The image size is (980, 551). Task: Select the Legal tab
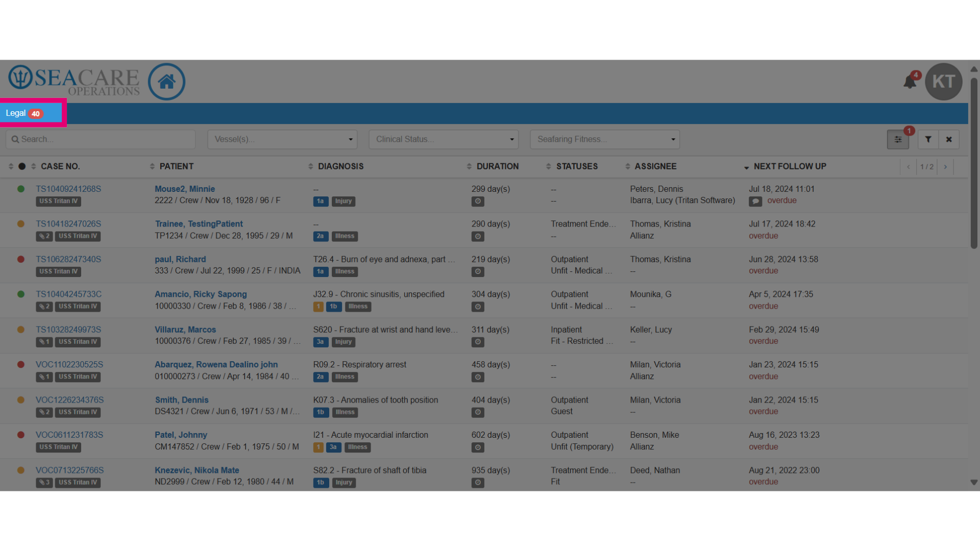click(31, 113)
